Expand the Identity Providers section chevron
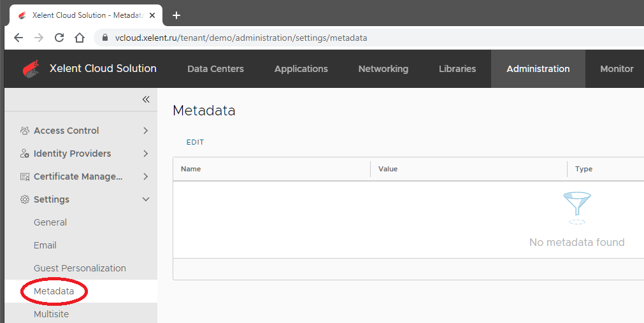This screenshot has height=323, width=644. pyautogui.click(x=145, y=154)
